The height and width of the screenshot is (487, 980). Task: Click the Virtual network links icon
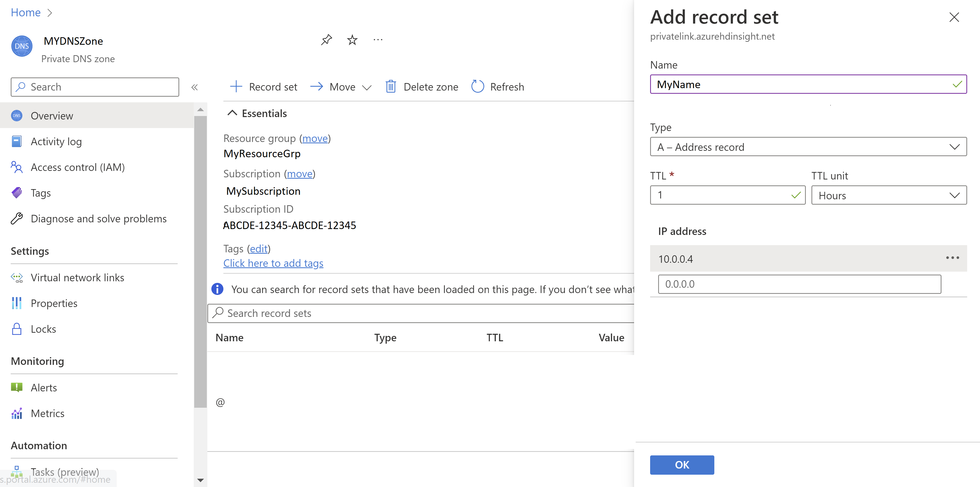[17, 277]
